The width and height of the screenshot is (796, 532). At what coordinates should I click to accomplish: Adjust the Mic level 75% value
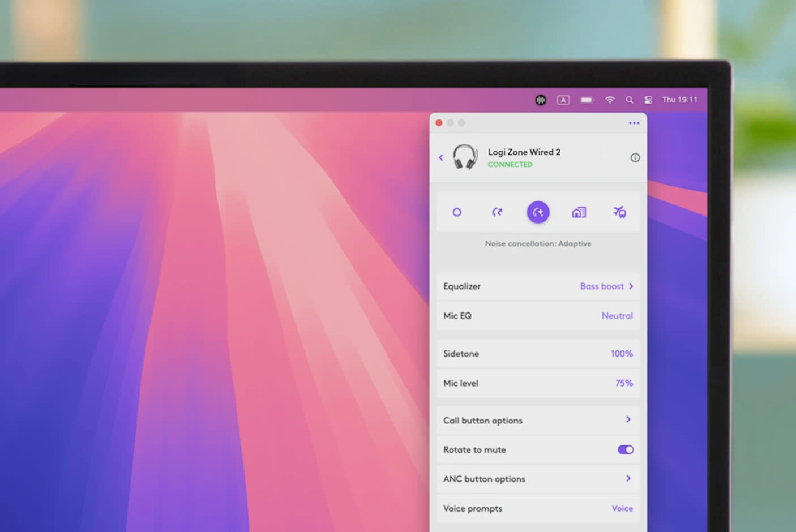click(623, 383)
